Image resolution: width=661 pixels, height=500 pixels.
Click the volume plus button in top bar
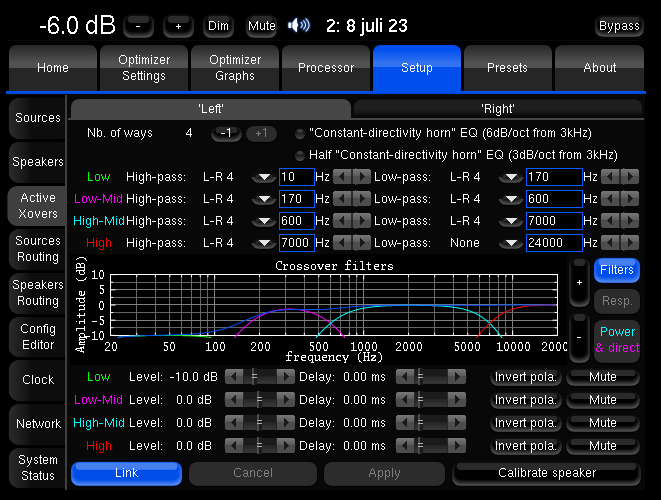coord(177,26)
